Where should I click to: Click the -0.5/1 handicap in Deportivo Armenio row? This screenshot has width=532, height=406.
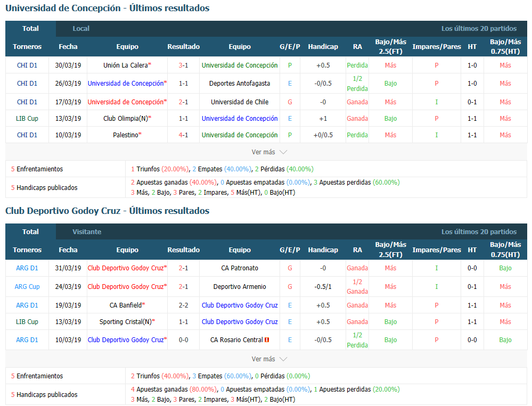[323, 286]
